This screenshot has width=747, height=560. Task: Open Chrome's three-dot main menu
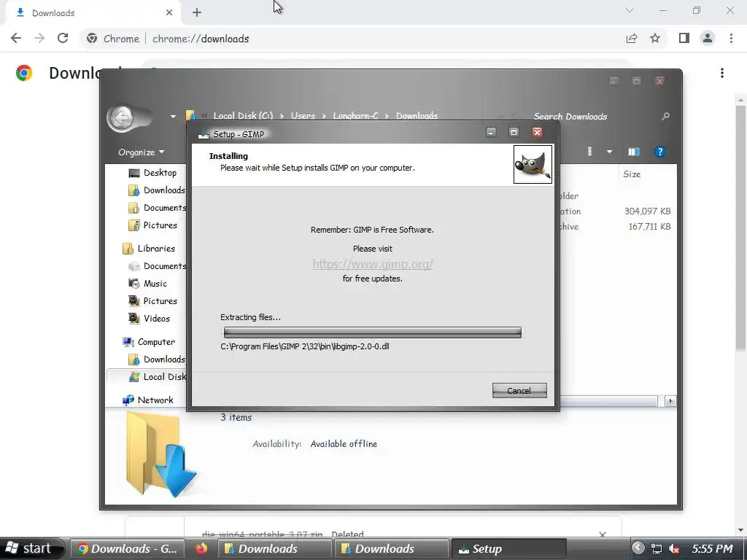(731, 38)
